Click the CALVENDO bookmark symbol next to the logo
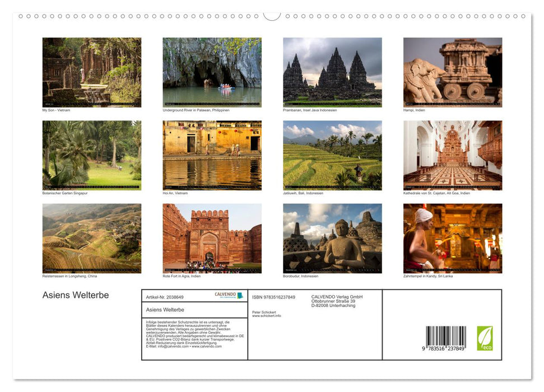This screenshot has width=544, height=392. pos(239,296)
